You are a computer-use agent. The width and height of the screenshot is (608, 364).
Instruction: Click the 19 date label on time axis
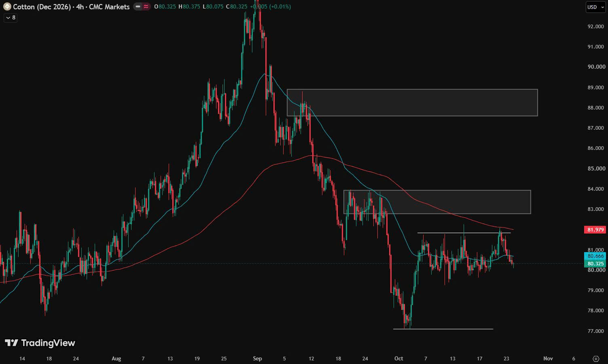point(197,358)
